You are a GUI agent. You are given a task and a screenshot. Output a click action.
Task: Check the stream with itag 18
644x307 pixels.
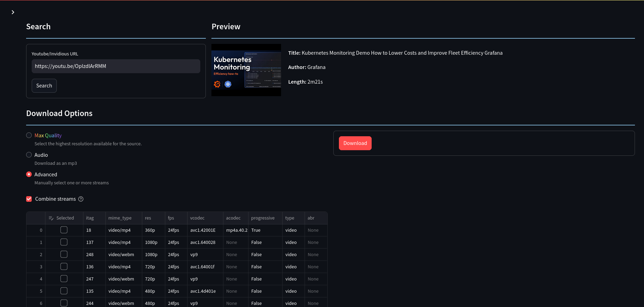pyautogui.click(x=64, y=230)
